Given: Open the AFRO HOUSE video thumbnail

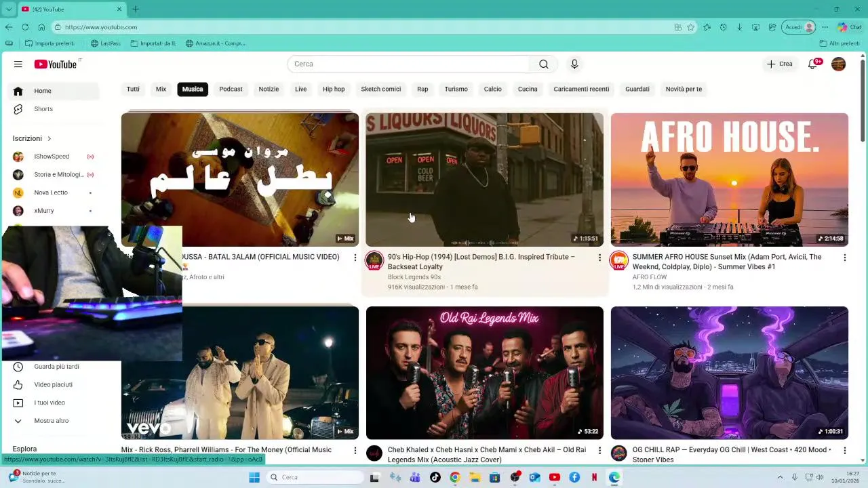Looking at the screenshot, I should [x=729, y=180].
